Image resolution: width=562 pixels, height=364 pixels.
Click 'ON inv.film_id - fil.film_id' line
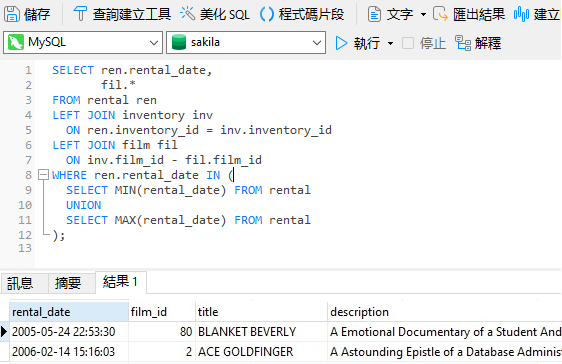[164, 160]
